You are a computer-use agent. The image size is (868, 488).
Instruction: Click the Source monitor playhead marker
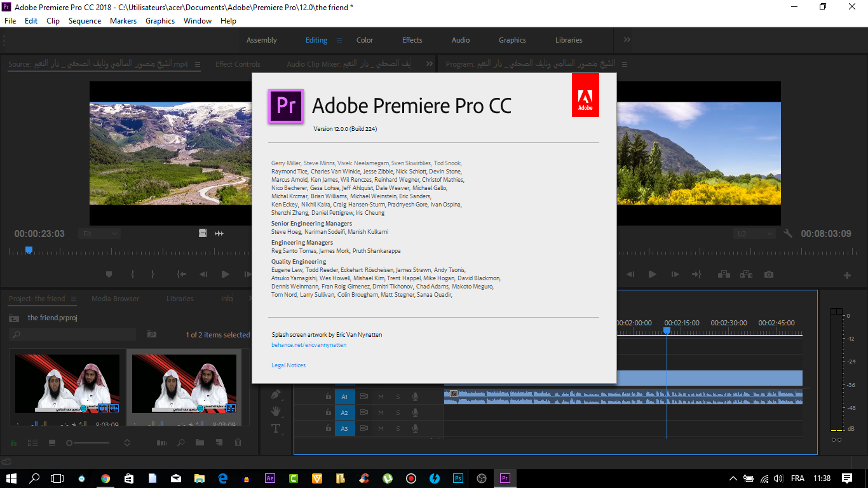coord(29,250)
